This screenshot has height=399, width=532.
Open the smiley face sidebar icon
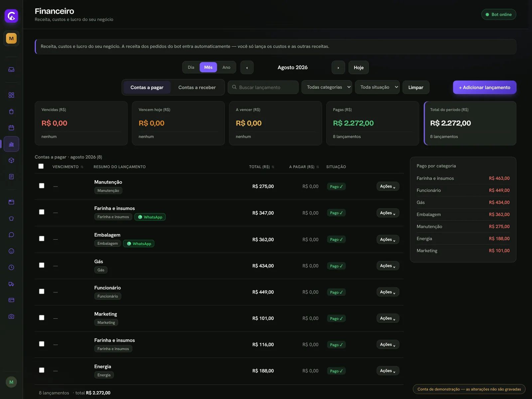tap(11, 251)
